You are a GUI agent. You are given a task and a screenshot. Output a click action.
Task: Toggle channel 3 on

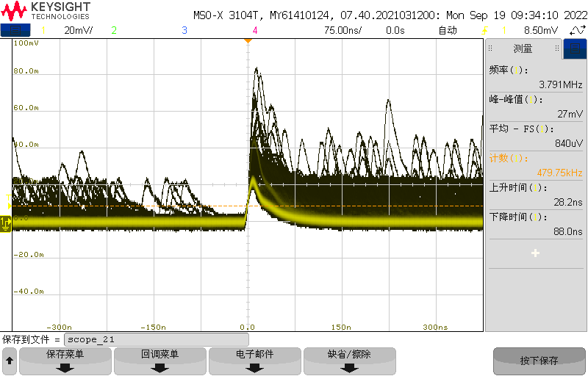coord(184,30)
